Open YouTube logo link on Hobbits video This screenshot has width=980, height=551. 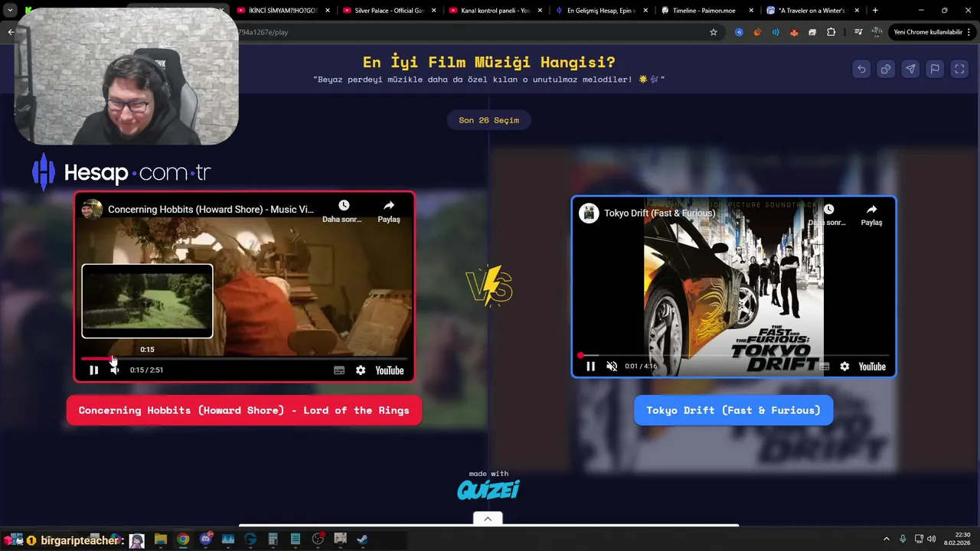pyautogui.click(x=390, y=370)
